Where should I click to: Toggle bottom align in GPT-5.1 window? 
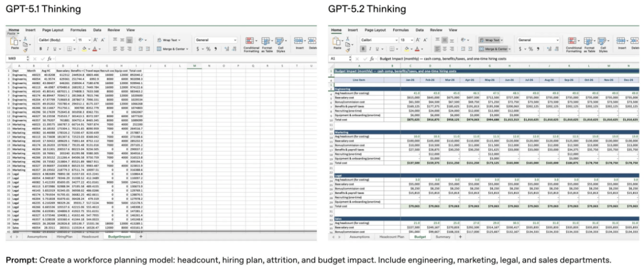(129, 40)
